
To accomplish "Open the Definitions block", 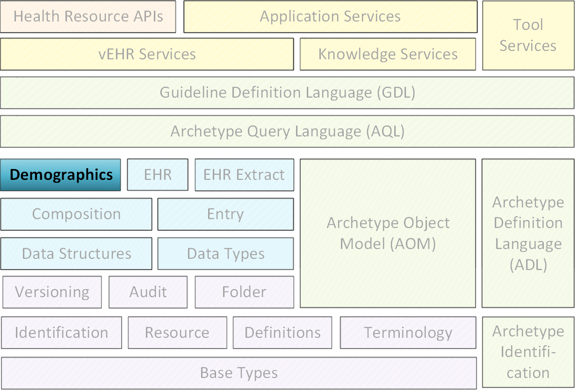I will click(282, 333).
